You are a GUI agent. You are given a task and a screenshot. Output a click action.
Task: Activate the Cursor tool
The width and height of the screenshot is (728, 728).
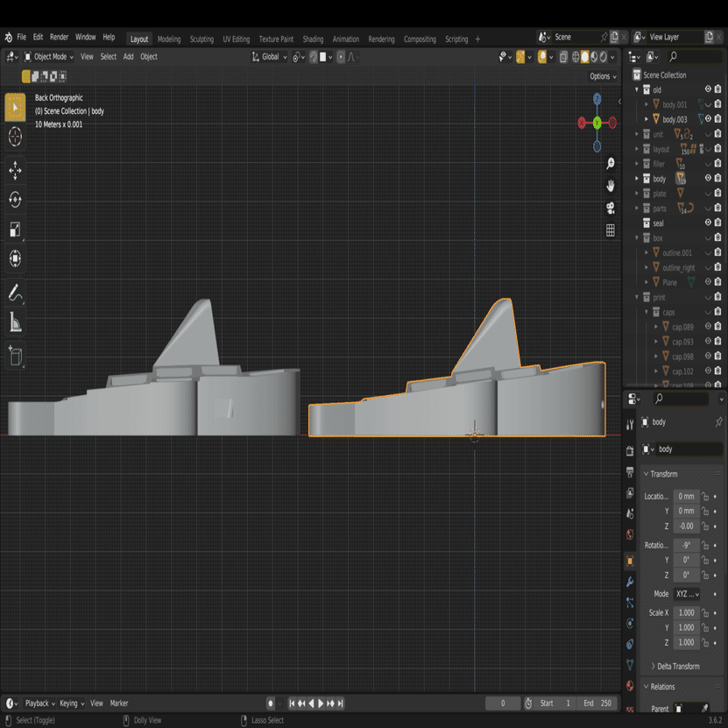(x=15, y=137)
